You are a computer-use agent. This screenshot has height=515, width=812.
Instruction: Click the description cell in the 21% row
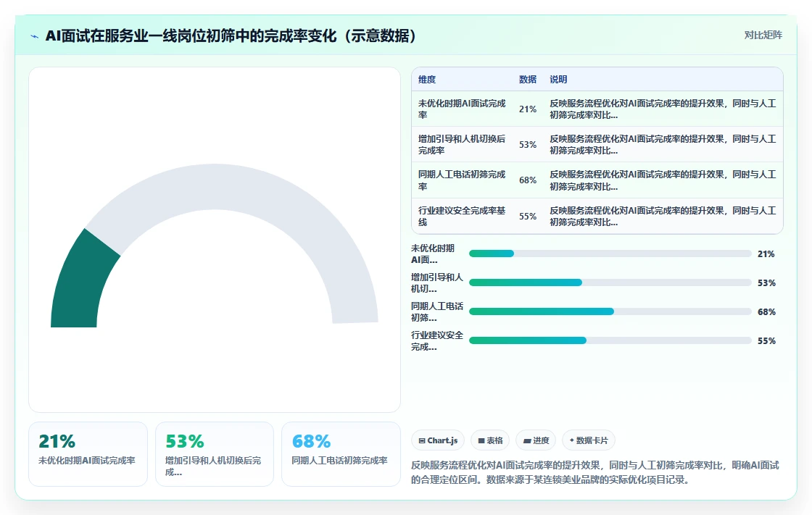pyautogui.click(x=663, y=109)
